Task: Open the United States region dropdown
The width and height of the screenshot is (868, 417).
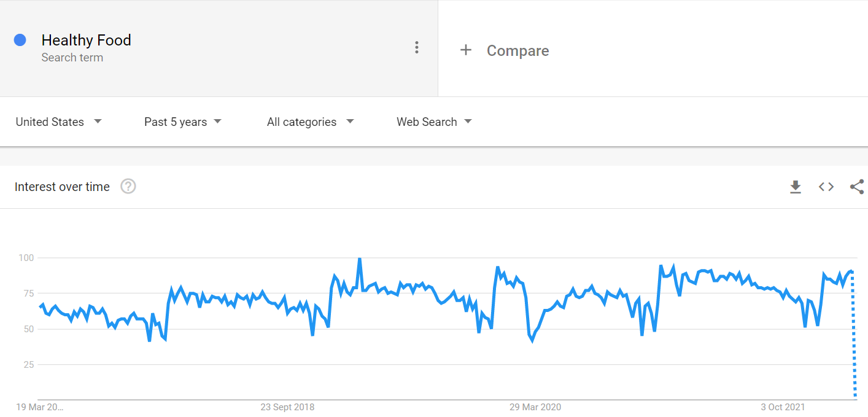Action: pyautogui.click(x=58, y=122)
